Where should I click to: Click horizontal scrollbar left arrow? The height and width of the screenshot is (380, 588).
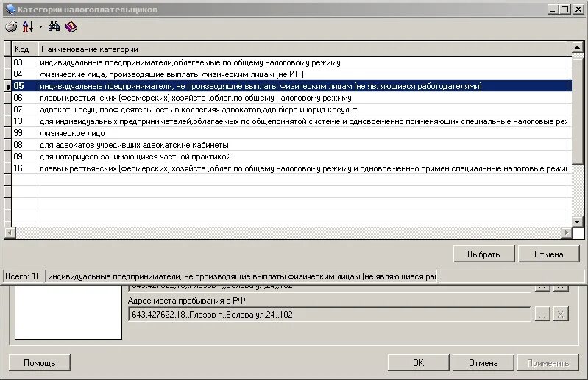pyautogui.click(x=10, y=233)
